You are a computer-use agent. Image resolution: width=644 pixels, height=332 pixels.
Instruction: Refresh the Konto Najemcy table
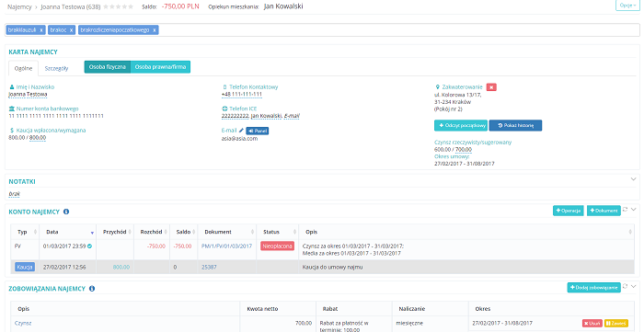pos(625,210)
